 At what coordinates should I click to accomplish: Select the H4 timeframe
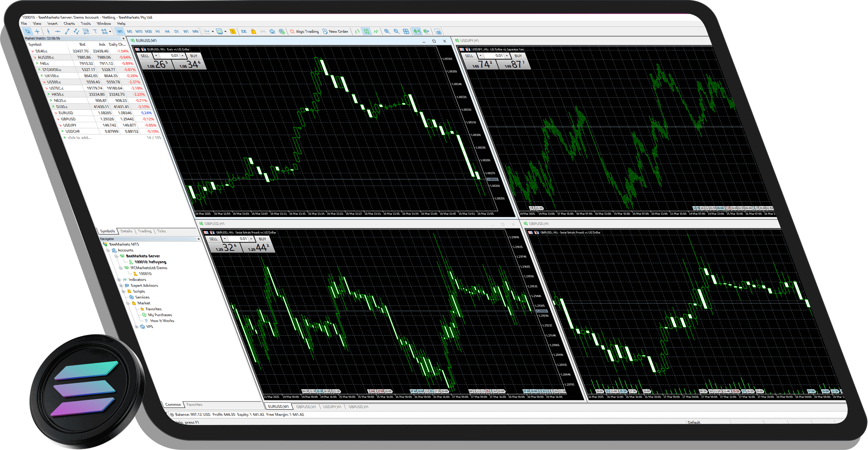(x=167, y=31)
